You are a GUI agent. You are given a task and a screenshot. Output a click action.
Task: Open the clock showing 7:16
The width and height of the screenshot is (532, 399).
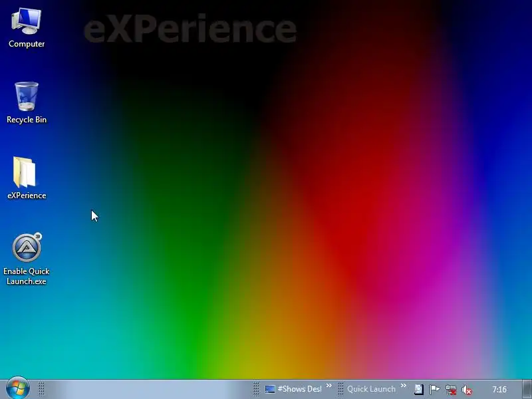tap(499, 390)
